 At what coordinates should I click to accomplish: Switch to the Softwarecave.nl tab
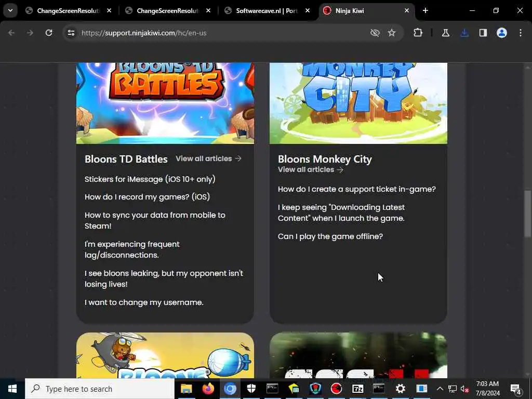267,11
